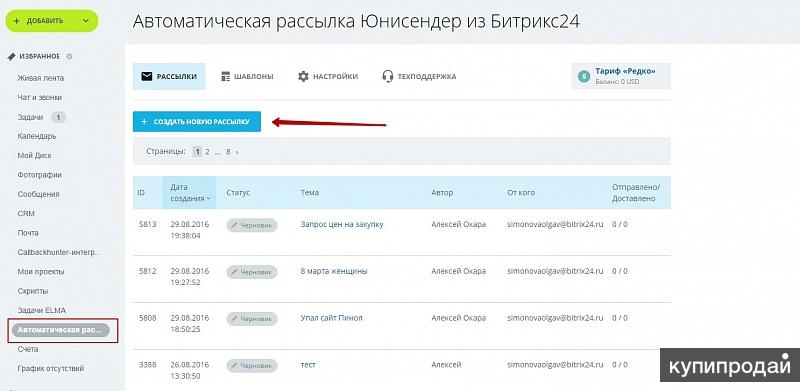Click the Техподдержка headset icon
This screenshot has height=391, width=800.
tap(388, 77)
